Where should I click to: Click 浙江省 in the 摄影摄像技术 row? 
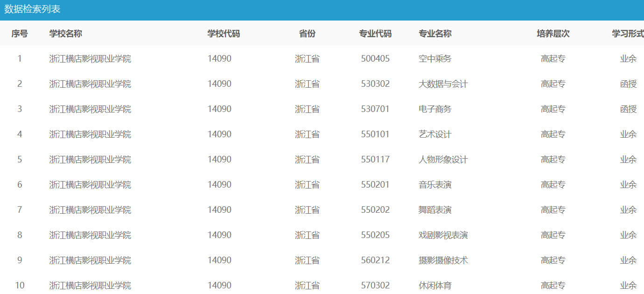(307, 260)
